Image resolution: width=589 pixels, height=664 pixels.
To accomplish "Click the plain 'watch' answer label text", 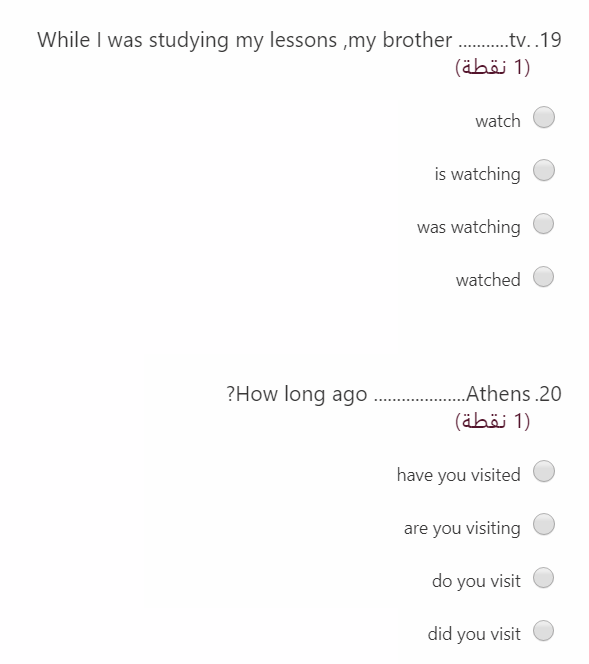I will tap(498, 121).
